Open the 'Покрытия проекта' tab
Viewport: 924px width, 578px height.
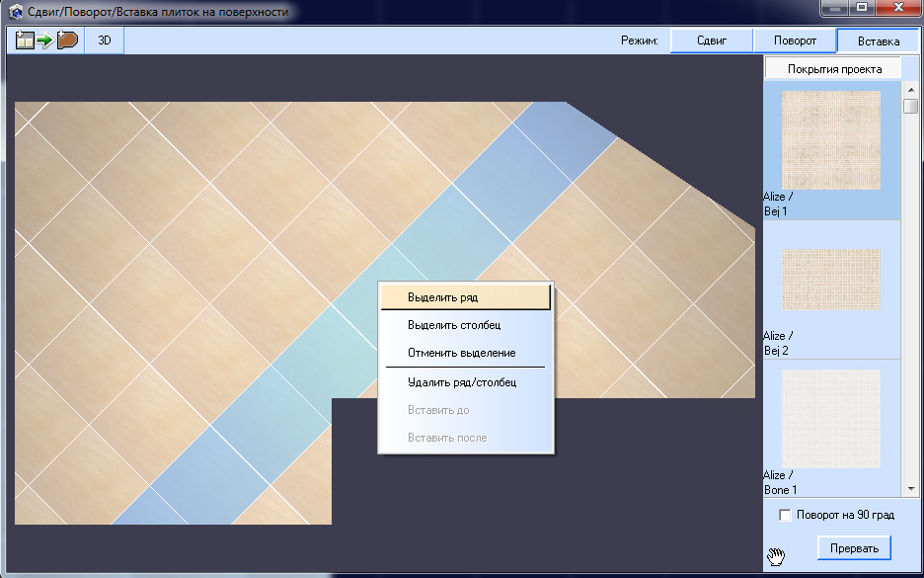834,68
